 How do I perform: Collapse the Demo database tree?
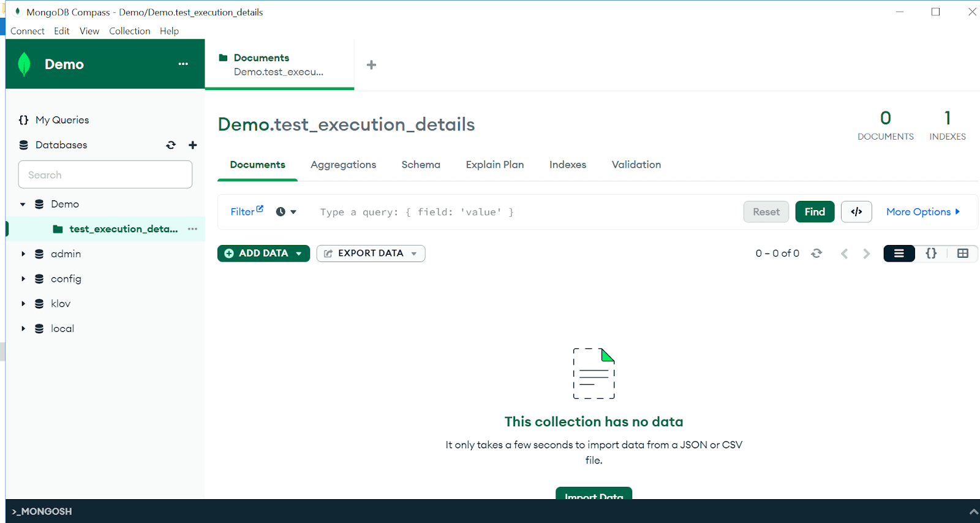tap(23, 205)
